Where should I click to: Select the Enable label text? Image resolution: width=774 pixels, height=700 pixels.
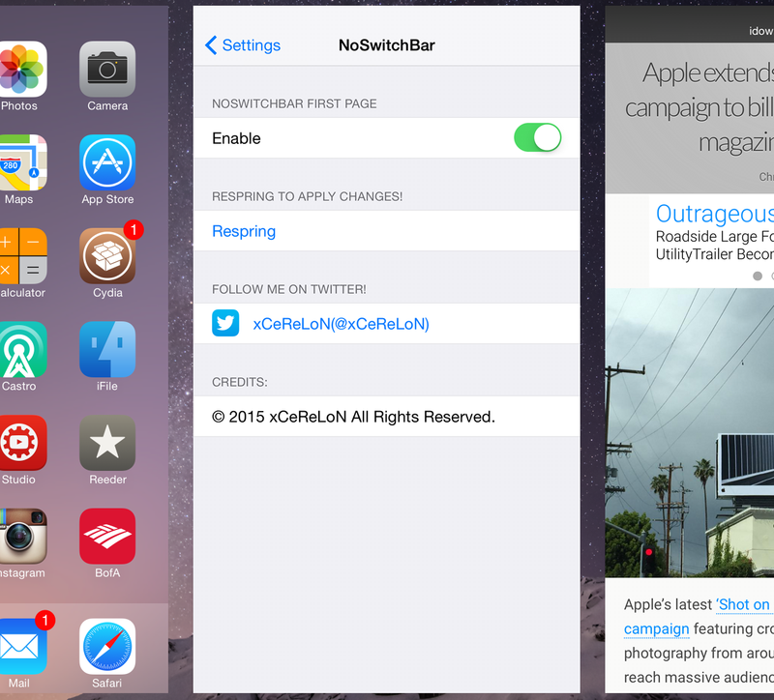point(236,138)
